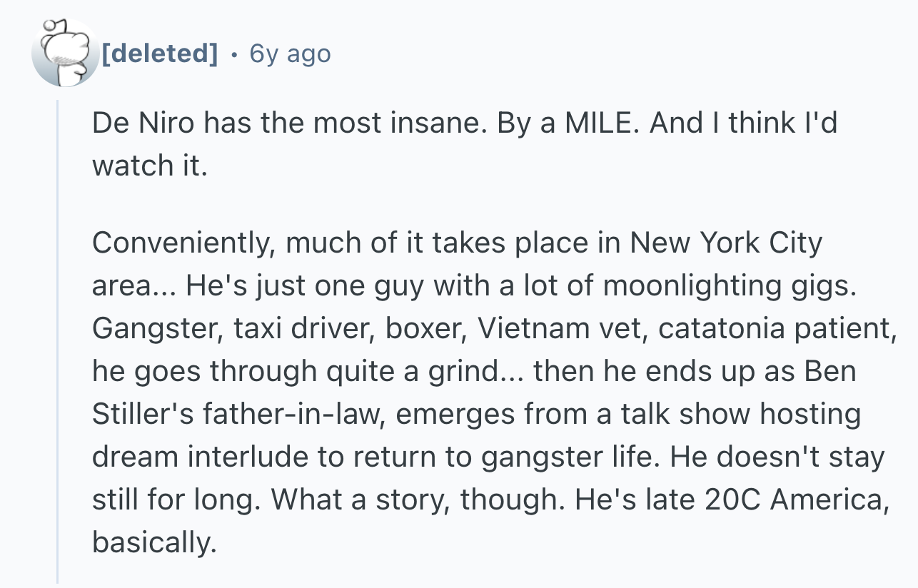Viewport: 918px width, 588px height.
Task: Click the final word "basically."
Action: [x=153, y=544]
